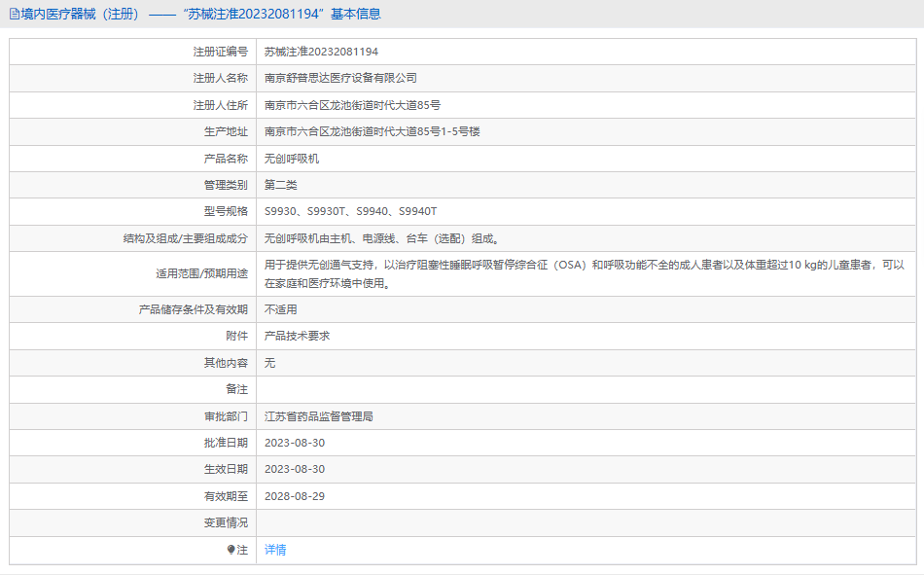Viewport: 924px width, 575px height.
Task: Click approval department 江苏省药品监督管理局
Action: point(319,416)
